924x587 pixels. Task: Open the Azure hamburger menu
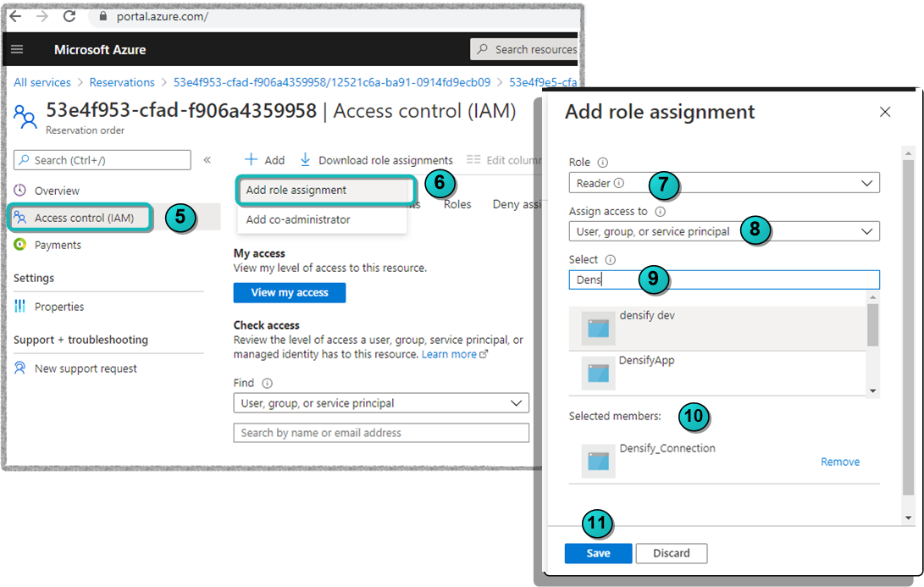(17, 49)
